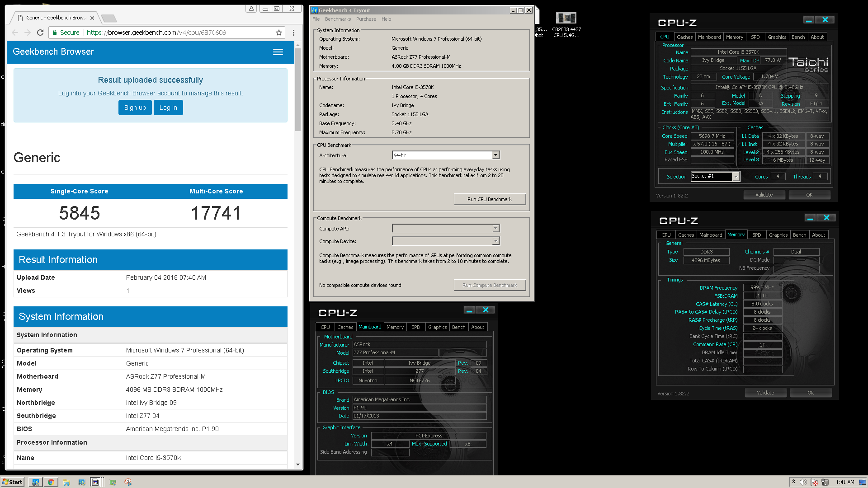Click OK in the Memory CPU-Z window

pyautogui.click(x=811, y=393)
